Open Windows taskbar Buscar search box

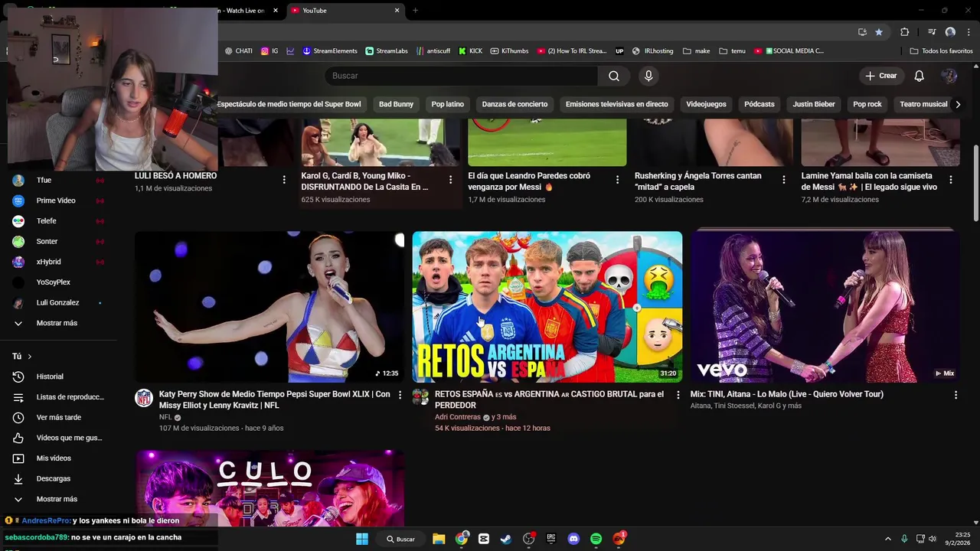[401, 539]
